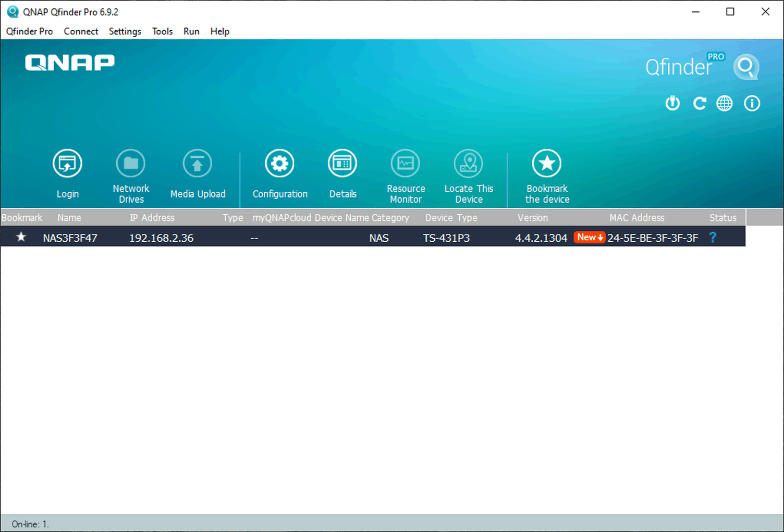Open the Connect menu
This screenshot has width=784, height=532.
pos(81,31)
